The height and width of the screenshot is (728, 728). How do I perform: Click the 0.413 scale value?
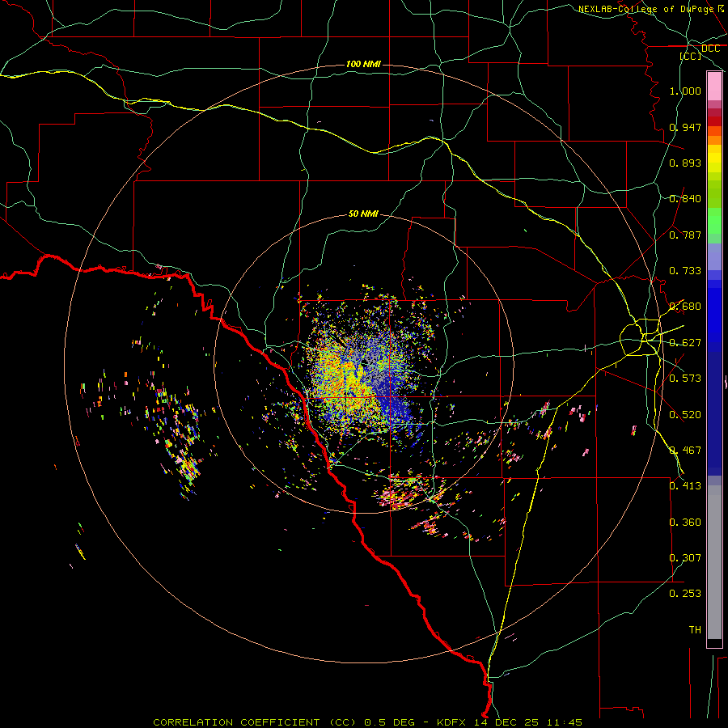pos(685,486)
